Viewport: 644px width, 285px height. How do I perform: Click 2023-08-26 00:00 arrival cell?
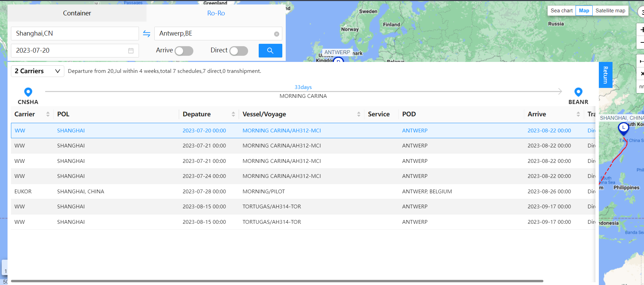pyautogui.click(x=549, y=192)
